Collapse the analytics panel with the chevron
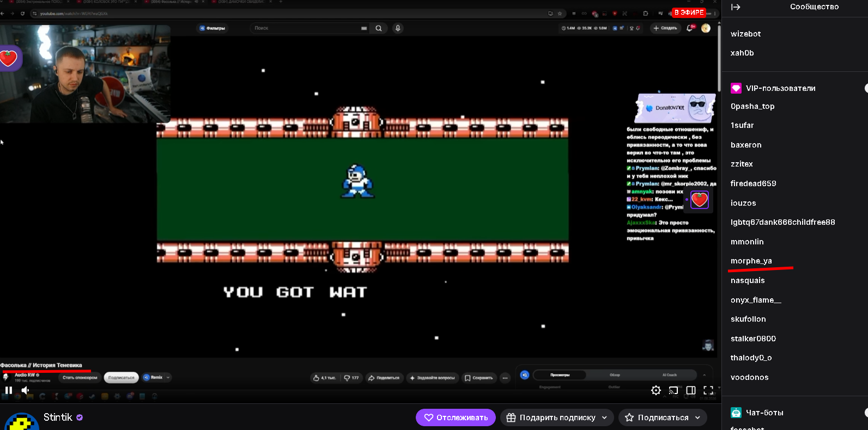Screen dimensions: 868x430 (705, 375)
